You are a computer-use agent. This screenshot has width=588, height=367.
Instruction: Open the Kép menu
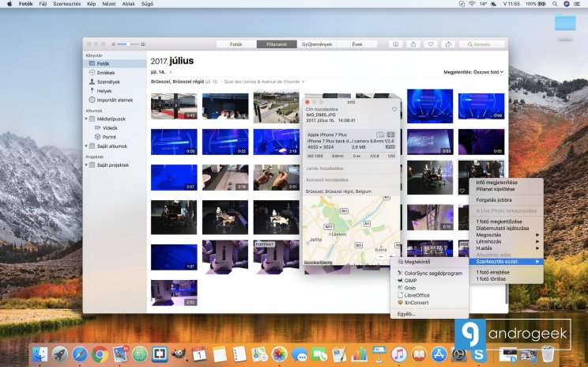(91, 4)
